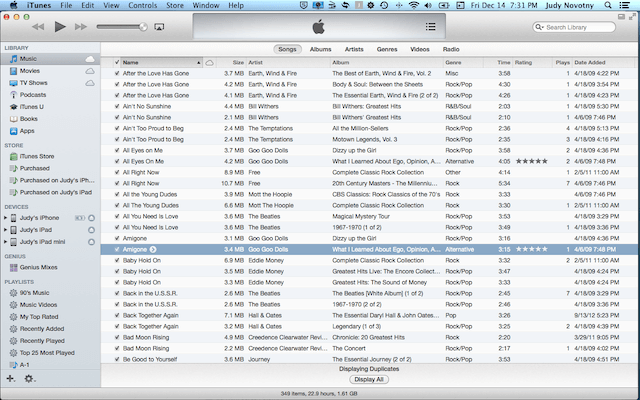This screenshot has width=640, height=400.
Task: Uncheck Baby Hold On 6.9 MB checkbox
Action: (117, 260)
